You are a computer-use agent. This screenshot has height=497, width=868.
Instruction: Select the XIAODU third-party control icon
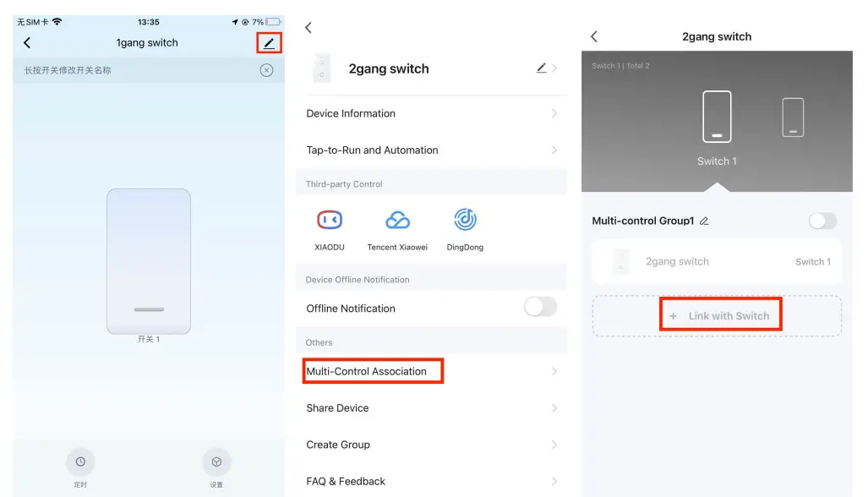330,220
